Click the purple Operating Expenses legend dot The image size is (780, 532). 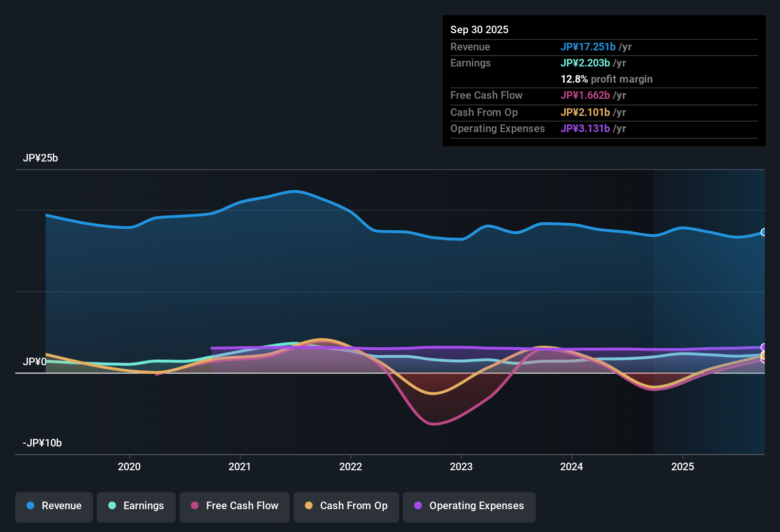point(418,506)
